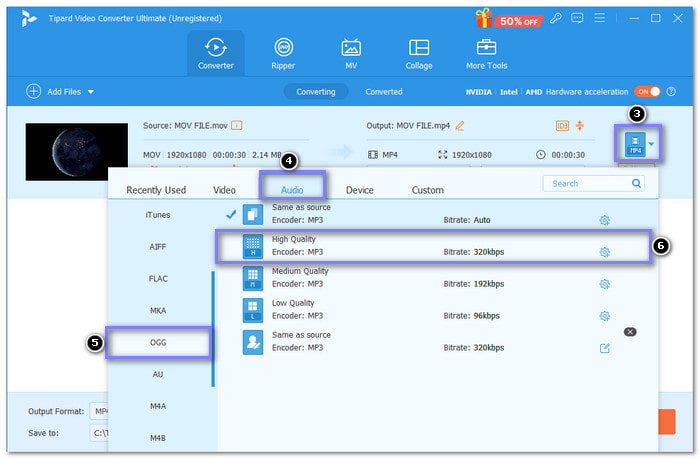
Task: Choose Medium Quality profile name text
Action: [300, 271]
